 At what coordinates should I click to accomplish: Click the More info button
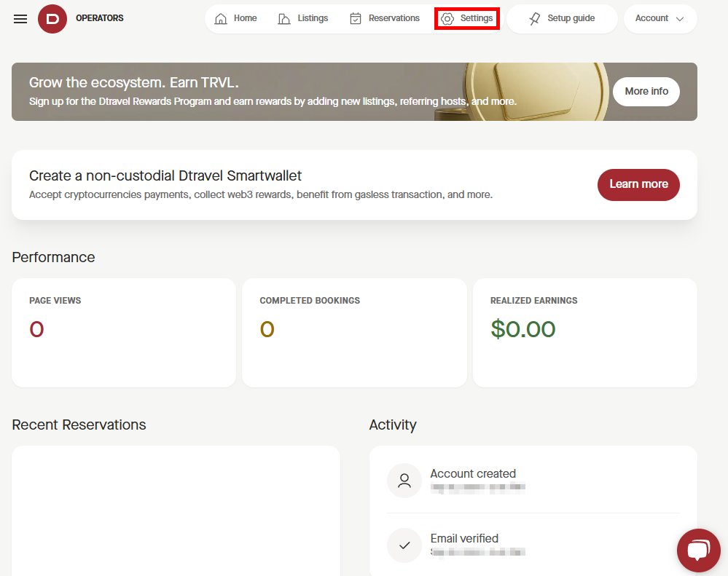point(646,91)
